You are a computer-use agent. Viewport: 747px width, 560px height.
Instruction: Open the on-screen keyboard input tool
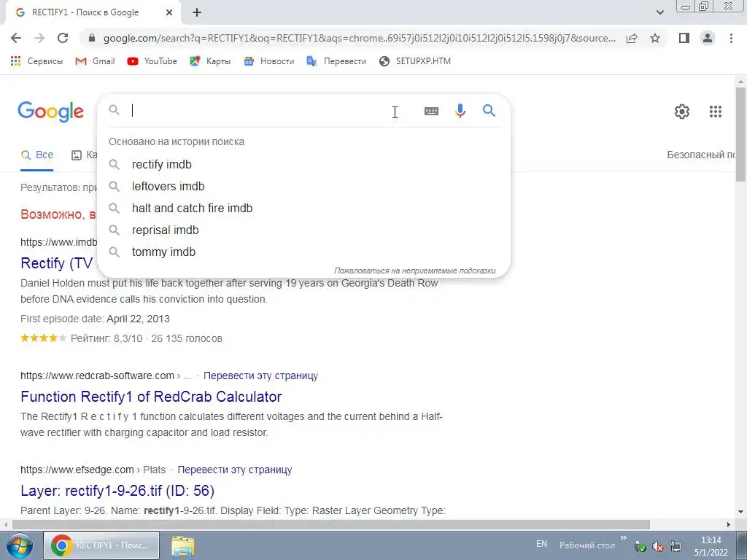pos(431,111)
